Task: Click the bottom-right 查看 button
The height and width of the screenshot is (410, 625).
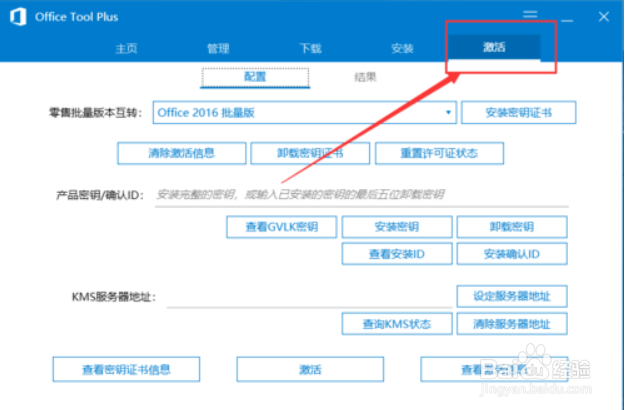Action: coord(494,369)
